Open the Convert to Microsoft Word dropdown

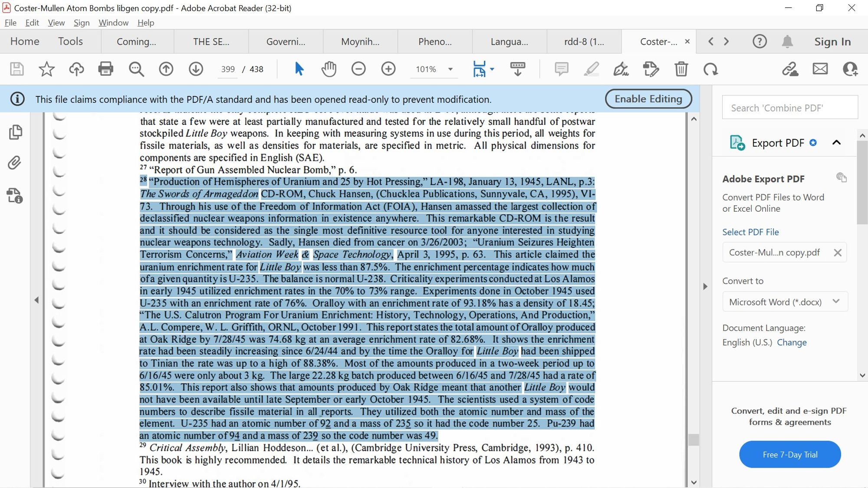[x=785, y=302]
